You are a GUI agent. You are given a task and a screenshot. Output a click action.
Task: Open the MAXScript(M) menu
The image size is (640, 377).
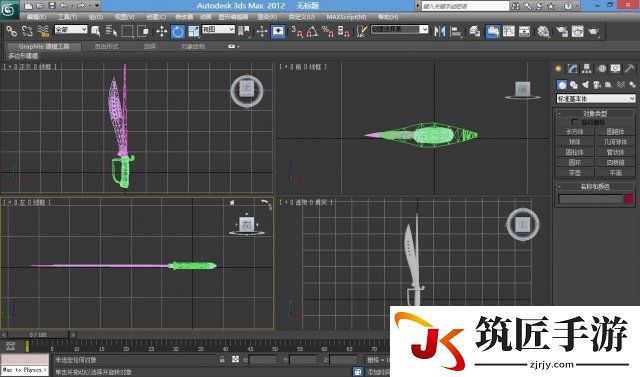[347, 17]
